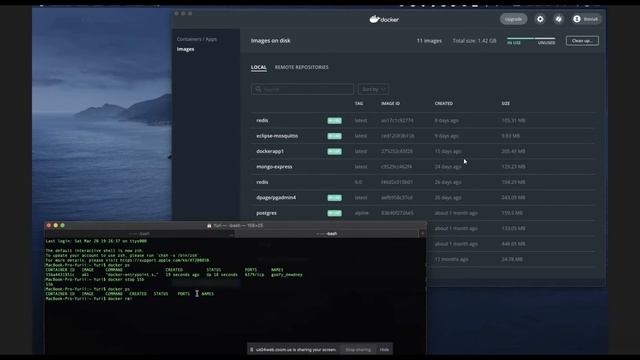Select the postgres image row

click(423, 213)
